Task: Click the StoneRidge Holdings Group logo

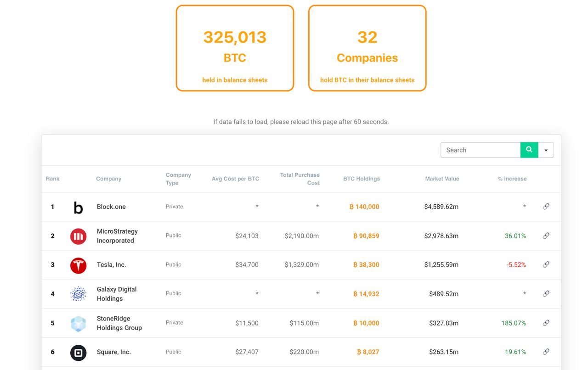Action: pos(78,324)
